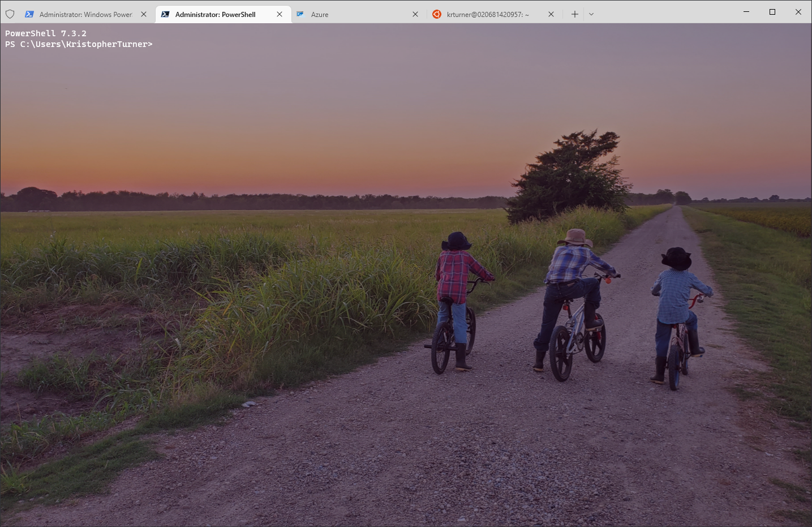Click the PS C:\Users\KristopherTurner prompt line

(x=79, y=44)
